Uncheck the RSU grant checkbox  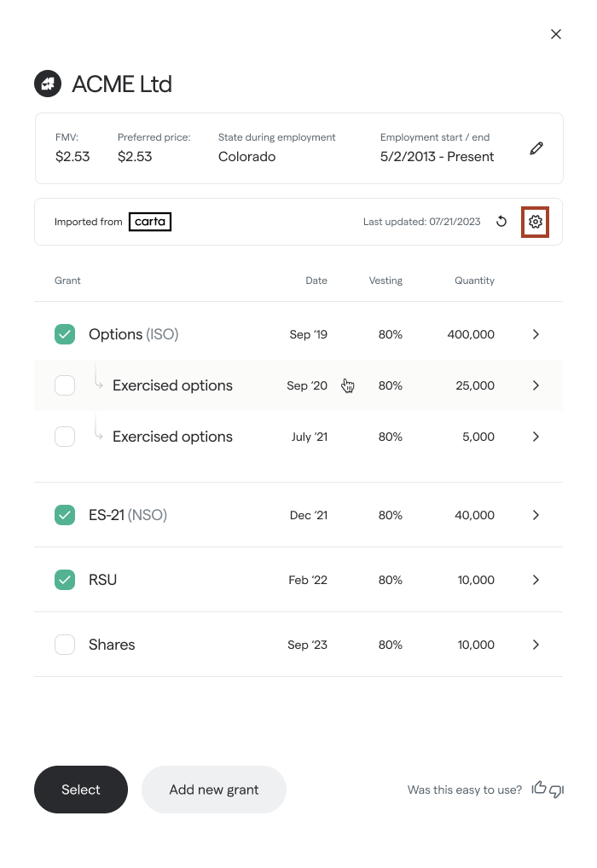click(x=65, y=580)
